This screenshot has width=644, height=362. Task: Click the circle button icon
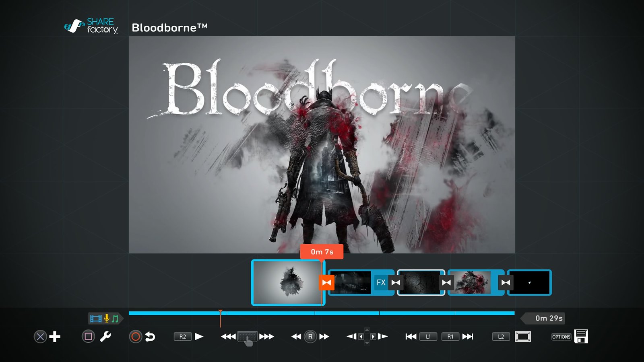[136, 337]
